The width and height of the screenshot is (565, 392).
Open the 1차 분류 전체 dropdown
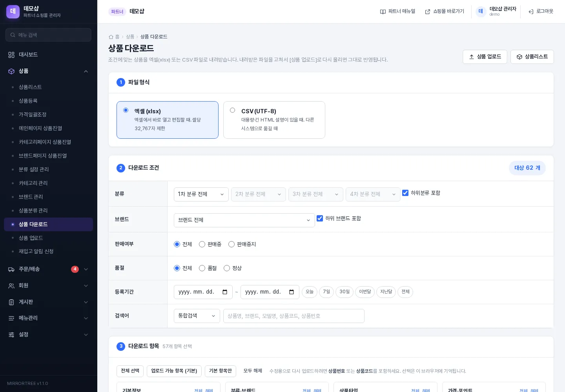(x=201, y=194)
